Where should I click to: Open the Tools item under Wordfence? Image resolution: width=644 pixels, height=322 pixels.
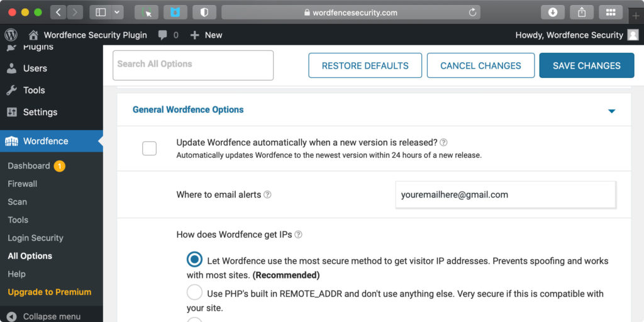coord(18,219)
